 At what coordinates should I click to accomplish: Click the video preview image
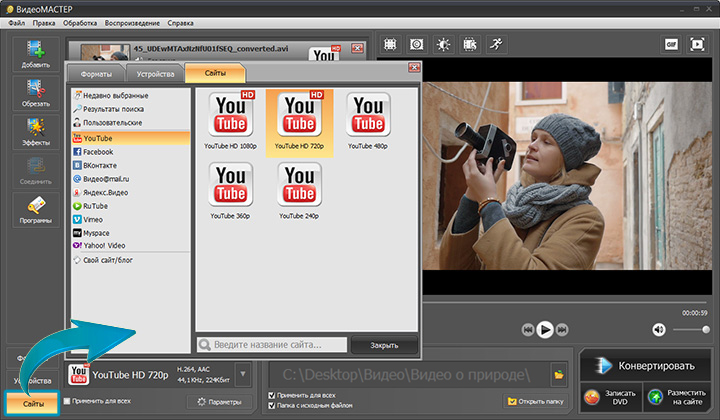[567, 176]
